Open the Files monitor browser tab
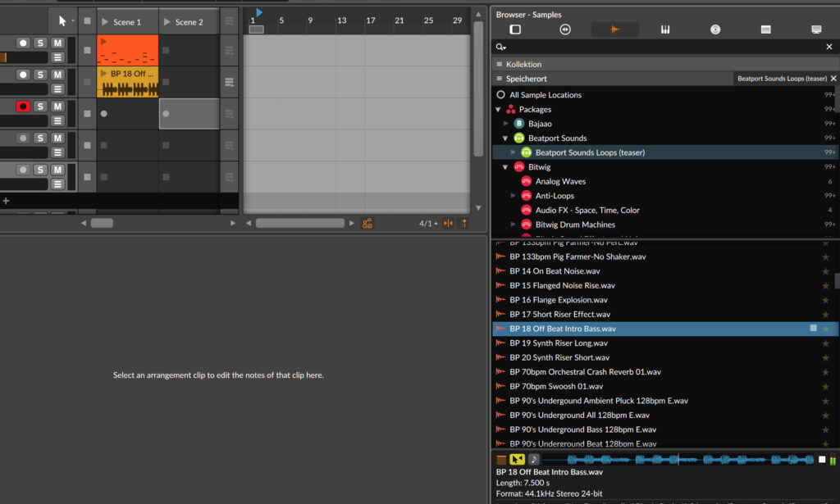Screen dimensions: 840x504 816,30
